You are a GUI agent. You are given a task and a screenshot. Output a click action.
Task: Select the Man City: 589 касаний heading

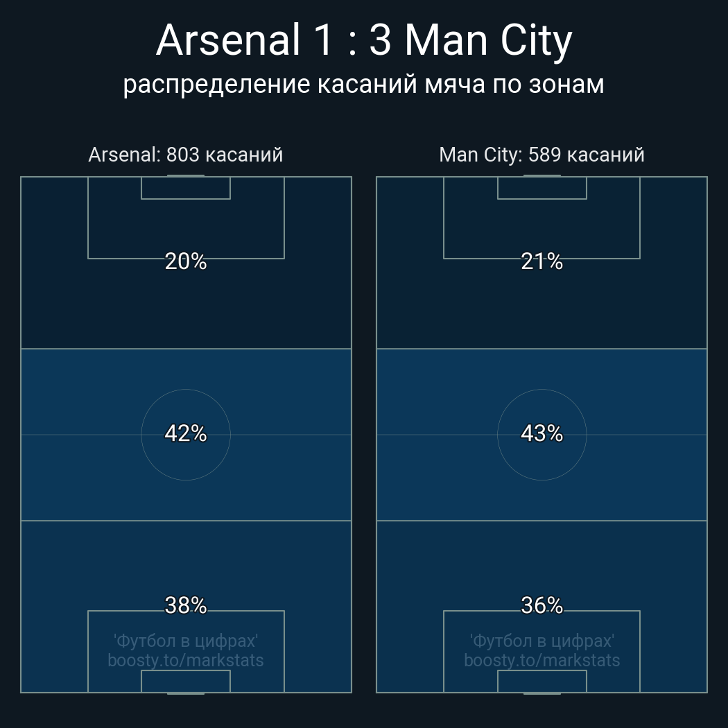coord(541,155)
